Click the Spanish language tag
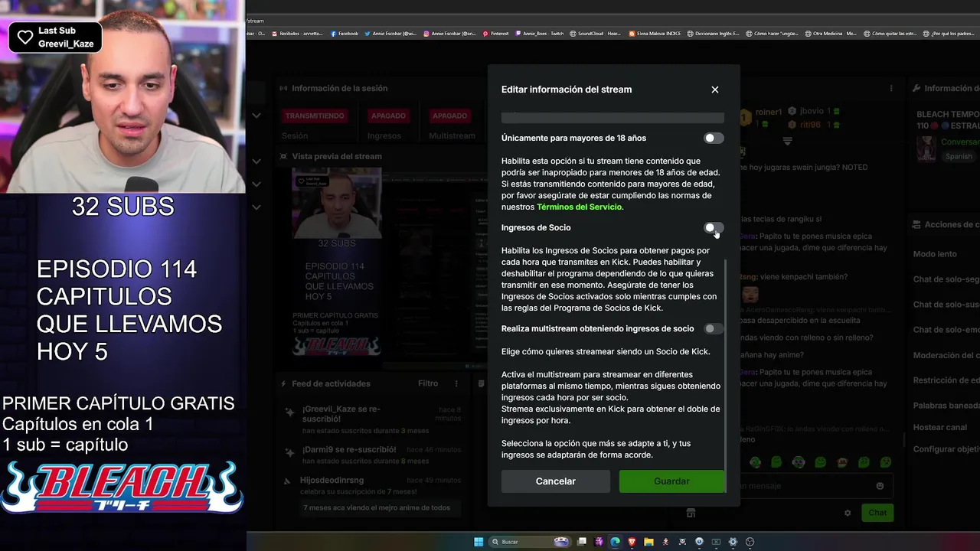 959,156
